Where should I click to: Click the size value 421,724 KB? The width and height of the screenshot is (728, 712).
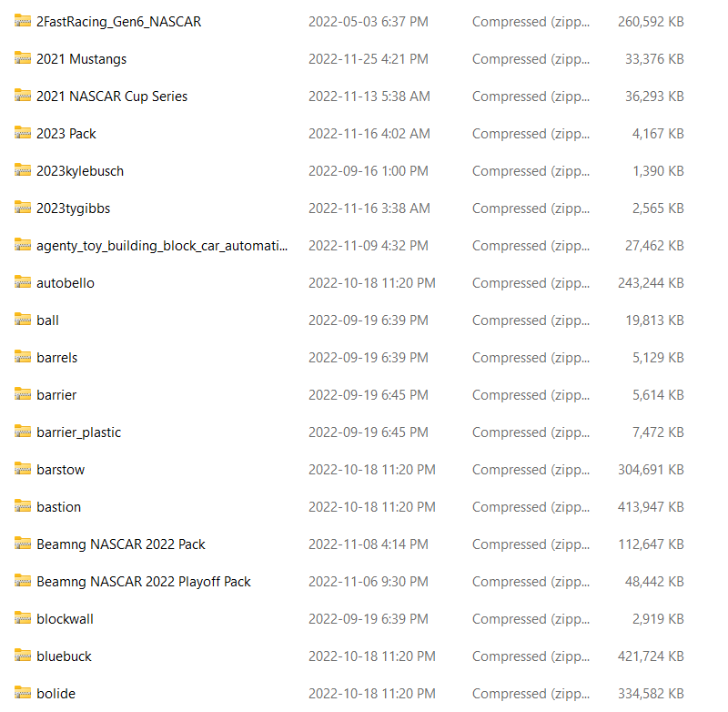coord(651,656)
